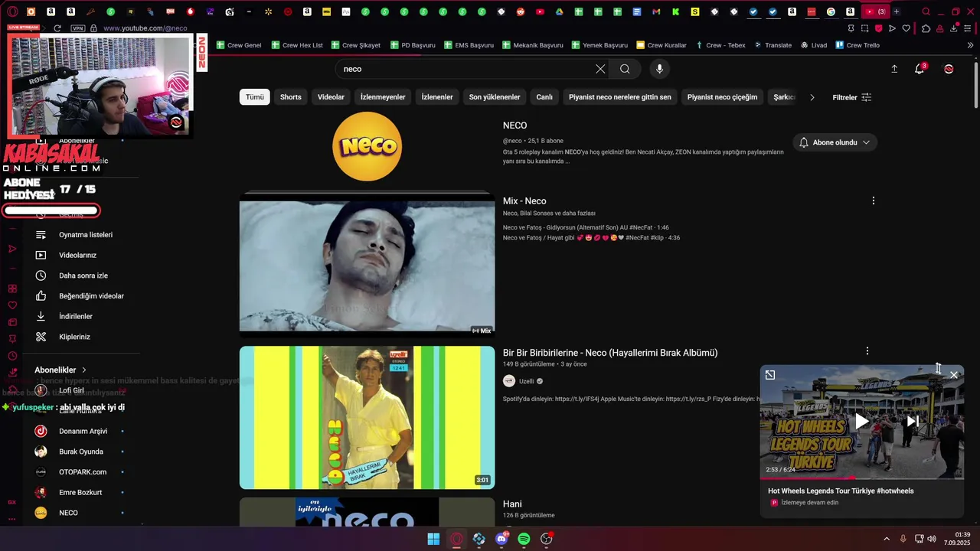
Task: Open Discord from the taskbar
Action: click(x=501, y=539)
